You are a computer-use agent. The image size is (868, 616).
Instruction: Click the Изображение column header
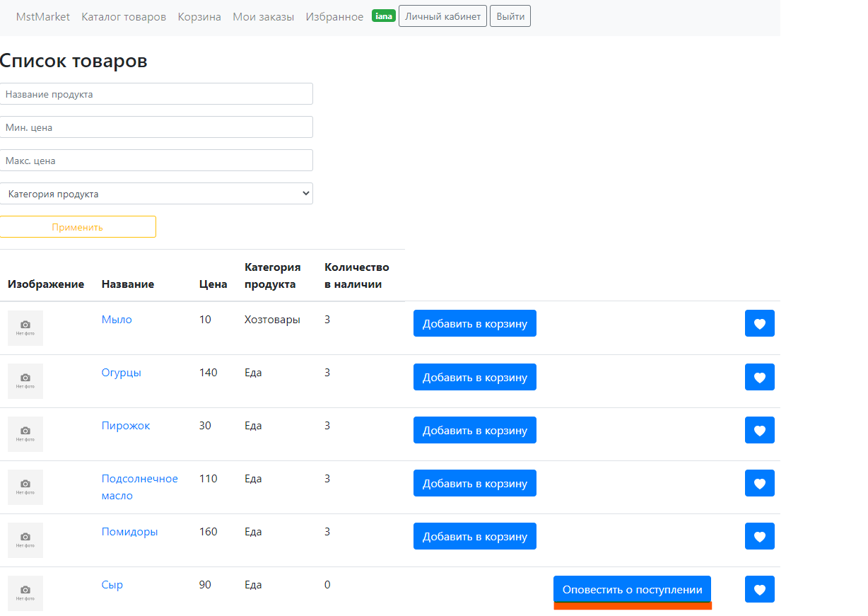(46, 284)
